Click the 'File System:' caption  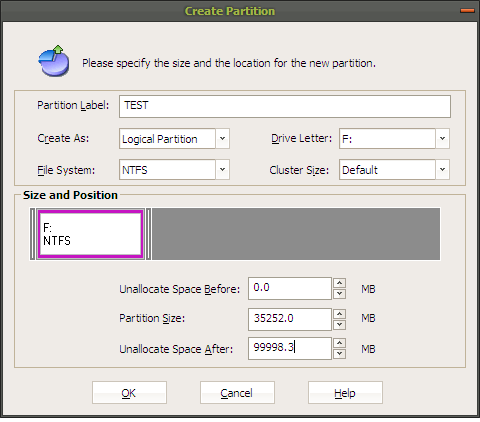(66, 170)
